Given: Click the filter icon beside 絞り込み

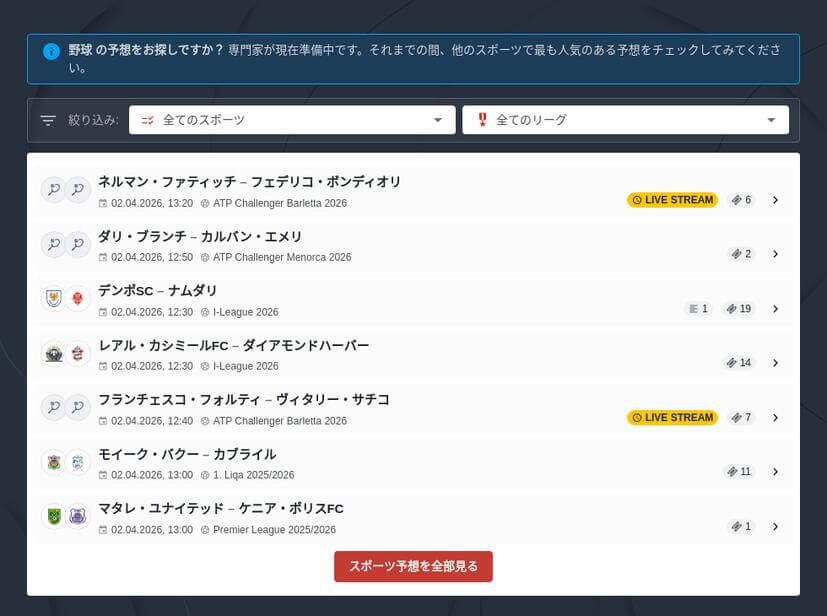Looking at the screenshot, I should click(48, 120).
